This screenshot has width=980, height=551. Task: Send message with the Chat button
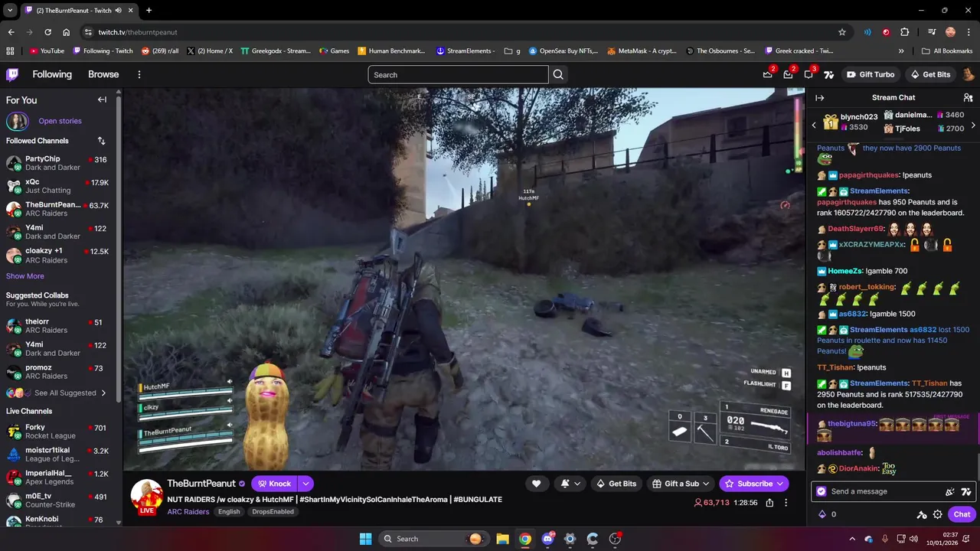point(962,514)
